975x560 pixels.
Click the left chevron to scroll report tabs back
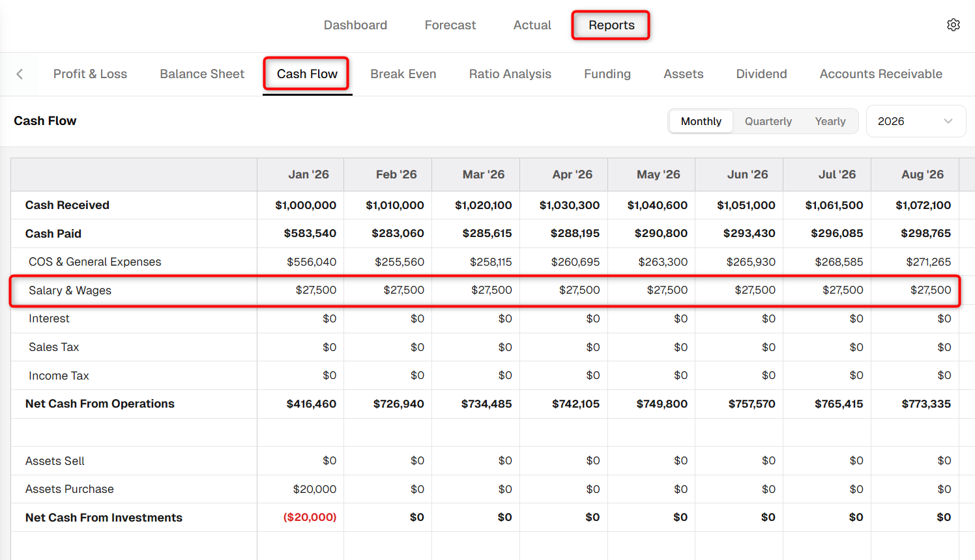tap(20, 74)
